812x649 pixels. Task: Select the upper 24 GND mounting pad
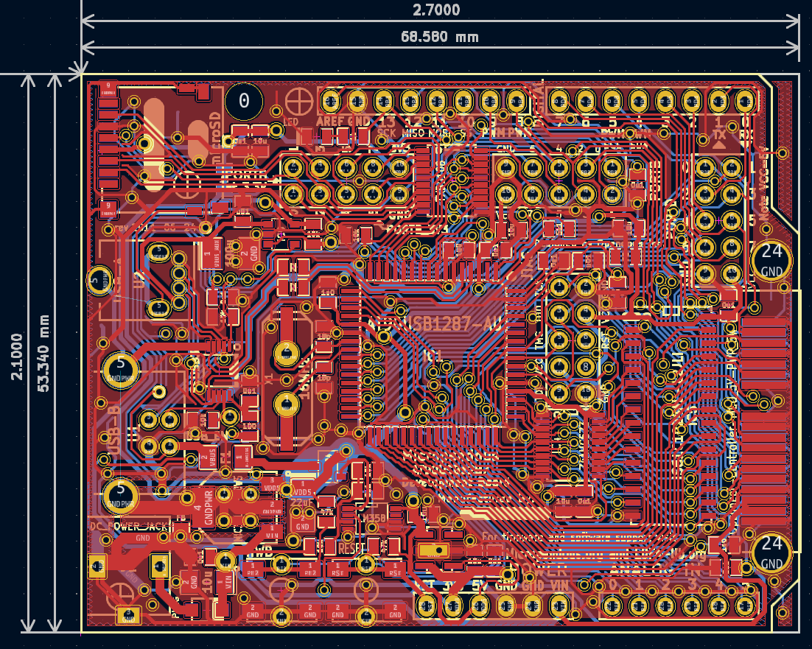pos(771,260)
